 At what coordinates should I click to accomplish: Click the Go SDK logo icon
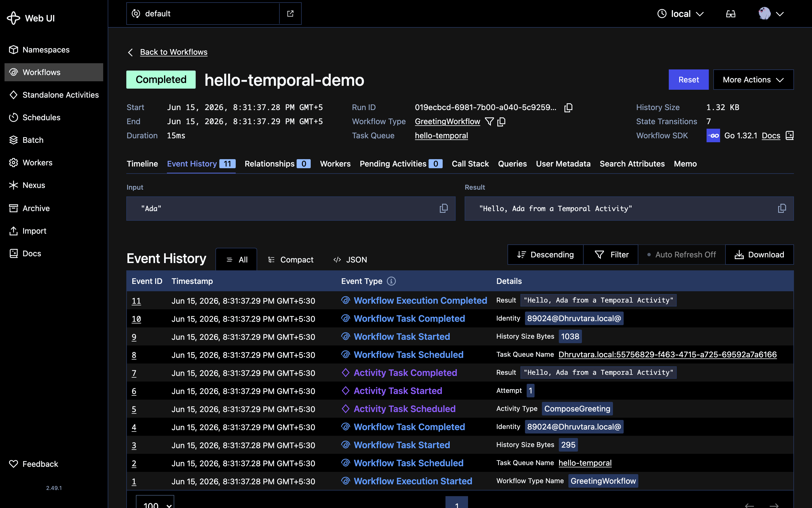[713, 136]
